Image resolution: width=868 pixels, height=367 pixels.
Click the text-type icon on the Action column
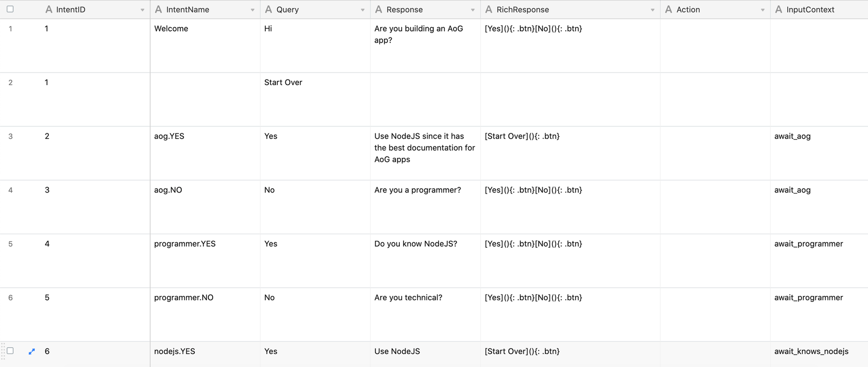(x=668, y=9)
